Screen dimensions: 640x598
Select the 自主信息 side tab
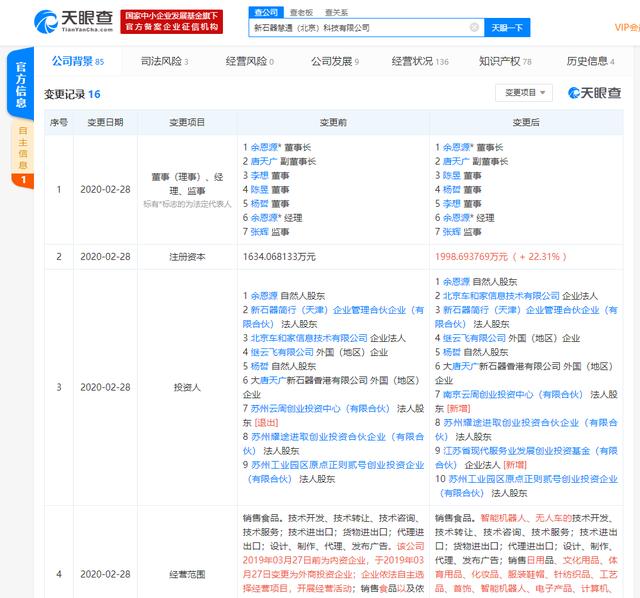click(x=23, y=148)
